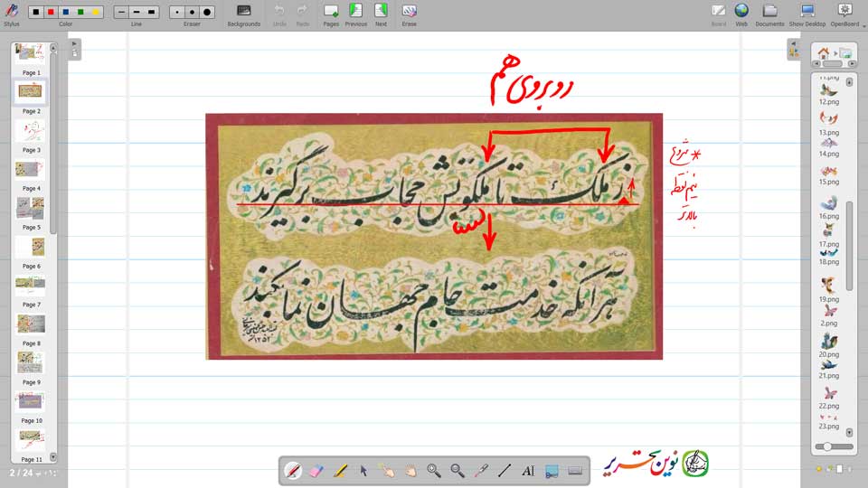868x488 pixels.
Task: Switch to Web mode
Action: [741, 12]
